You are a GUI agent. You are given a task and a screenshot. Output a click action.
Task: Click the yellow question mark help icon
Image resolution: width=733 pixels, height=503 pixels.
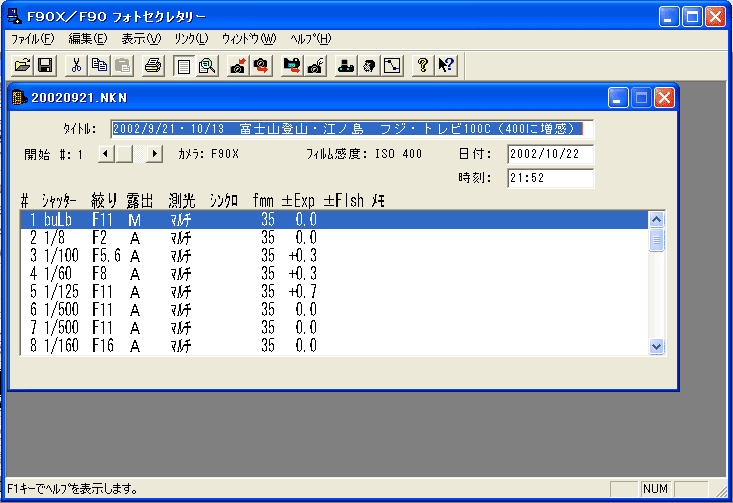[x=423, y=65]
